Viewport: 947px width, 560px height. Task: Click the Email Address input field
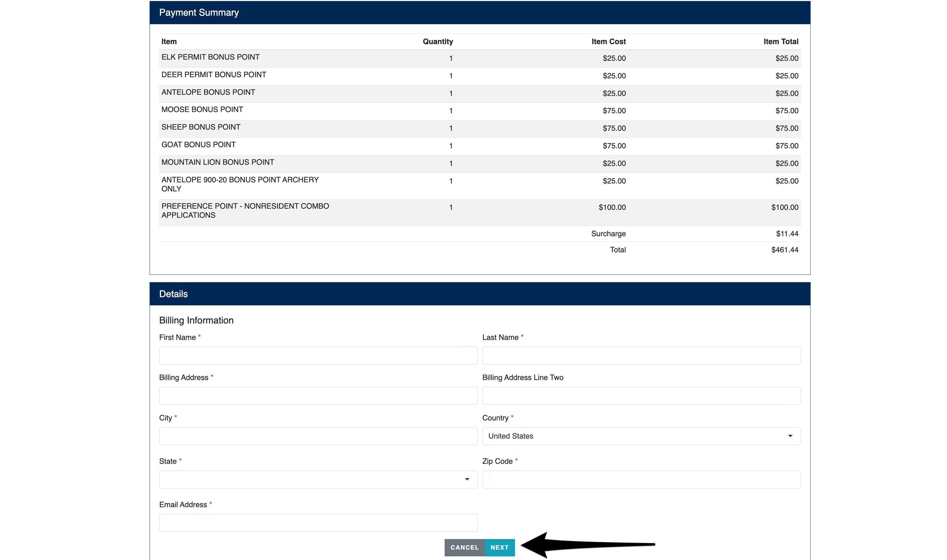[x=318, y=522]
